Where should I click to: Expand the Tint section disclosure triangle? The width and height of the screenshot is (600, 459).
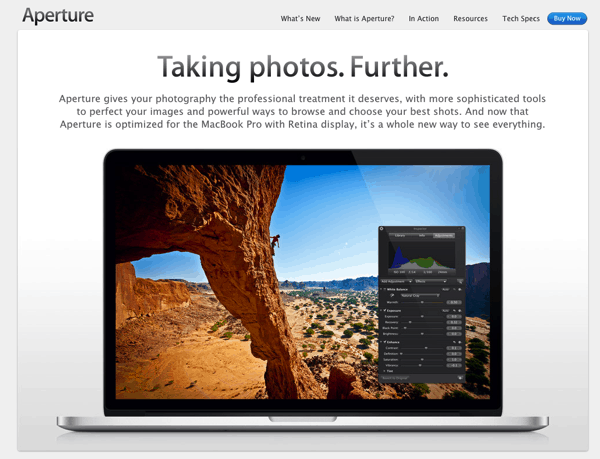click(382, 371)
